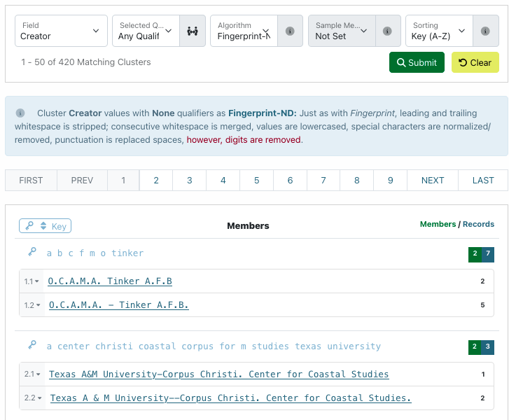Open link 'O.C.A.M.A. Tinker A.F.B'
509x420 pixels.
pyautogui.click(x=110, y=281)
